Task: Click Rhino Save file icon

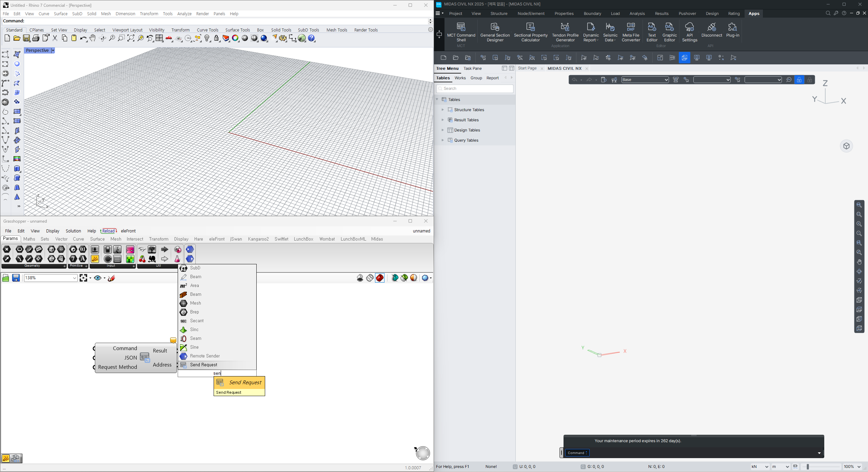Action: 26,38
